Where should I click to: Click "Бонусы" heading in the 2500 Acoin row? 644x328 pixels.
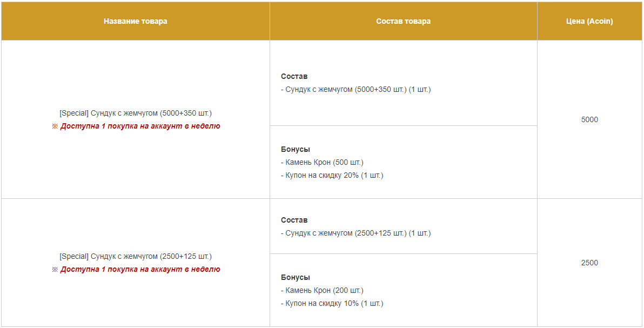coord(296,277)
